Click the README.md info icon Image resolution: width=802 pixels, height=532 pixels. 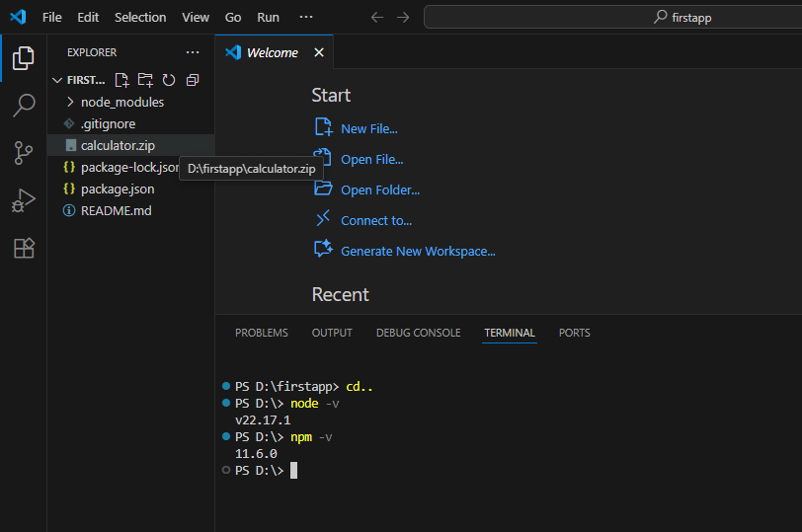coord(69,210)
